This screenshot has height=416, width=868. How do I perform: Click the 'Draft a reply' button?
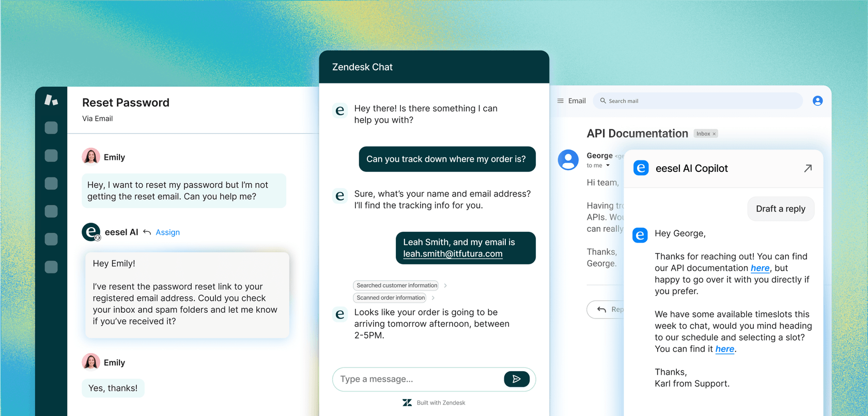(x=780, y=209)
